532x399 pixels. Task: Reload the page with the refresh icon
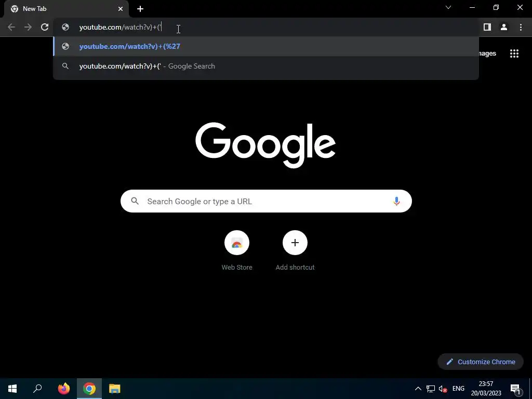click(x=45, y=27)
